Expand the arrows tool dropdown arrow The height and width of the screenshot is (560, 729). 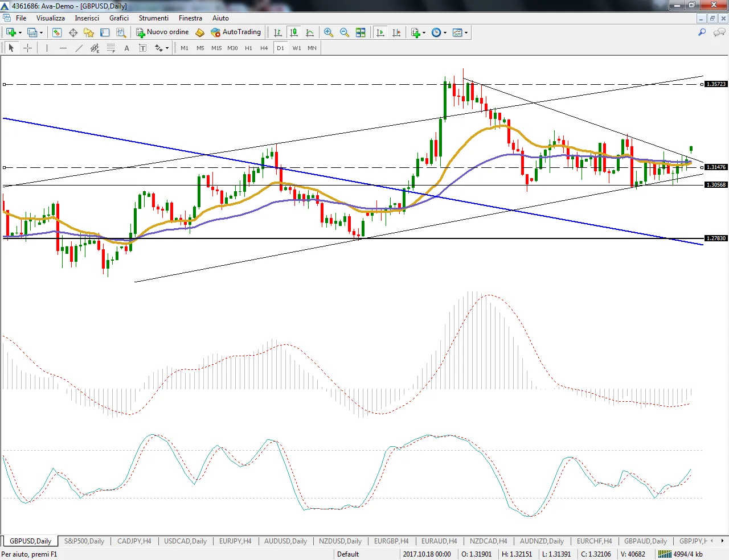[167, 48]
